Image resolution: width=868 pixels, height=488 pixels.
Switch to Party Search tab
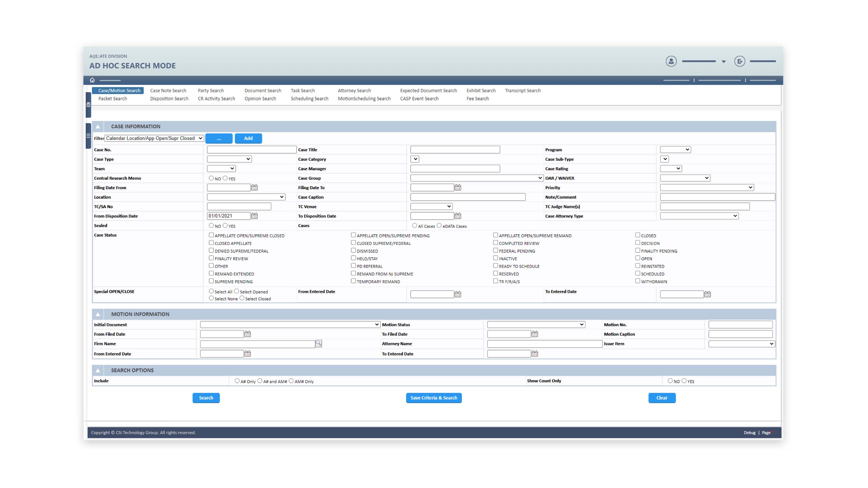coord(211,91)
